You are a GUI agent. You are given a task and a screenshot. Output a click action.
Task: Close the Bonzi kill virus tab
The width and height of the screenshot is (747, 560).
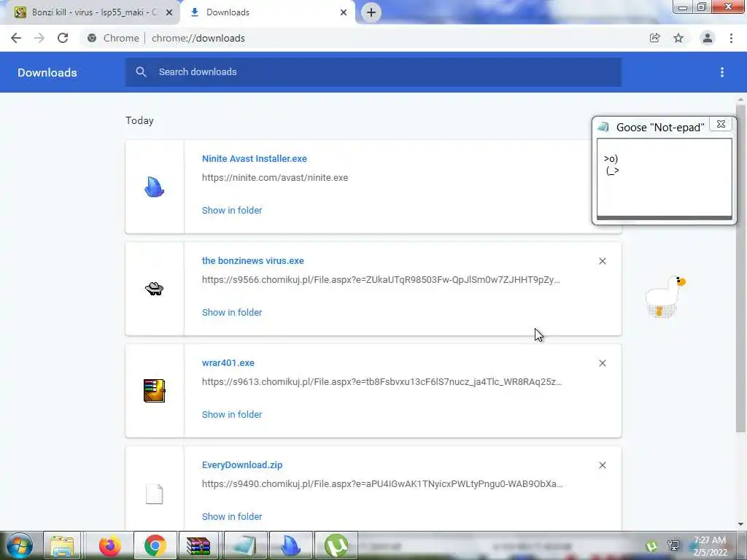pyautogui.click(x=169, y=12)
